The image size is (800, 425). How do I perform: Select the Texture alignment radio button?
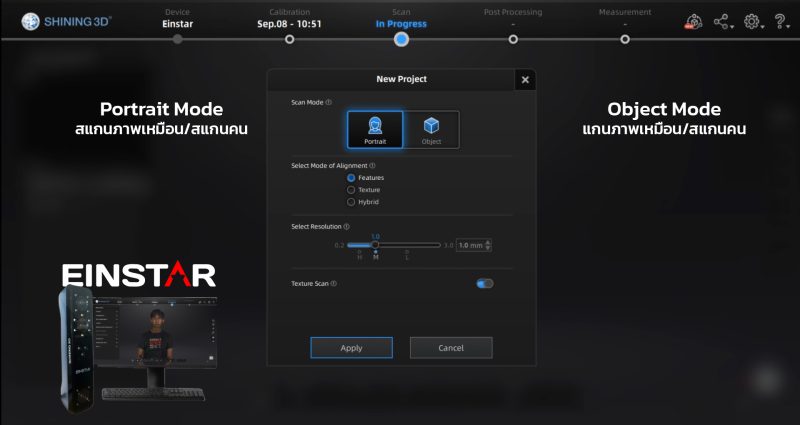point(351,190)
